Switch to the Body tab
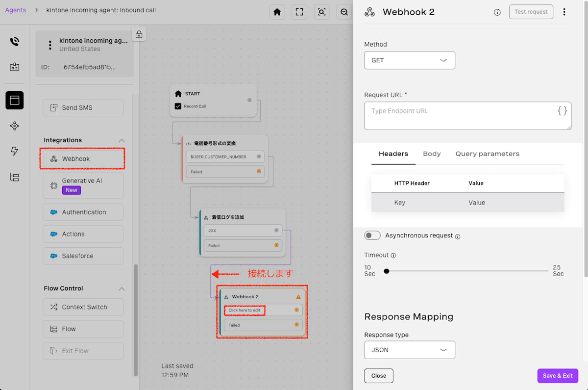 pos(432,154)
